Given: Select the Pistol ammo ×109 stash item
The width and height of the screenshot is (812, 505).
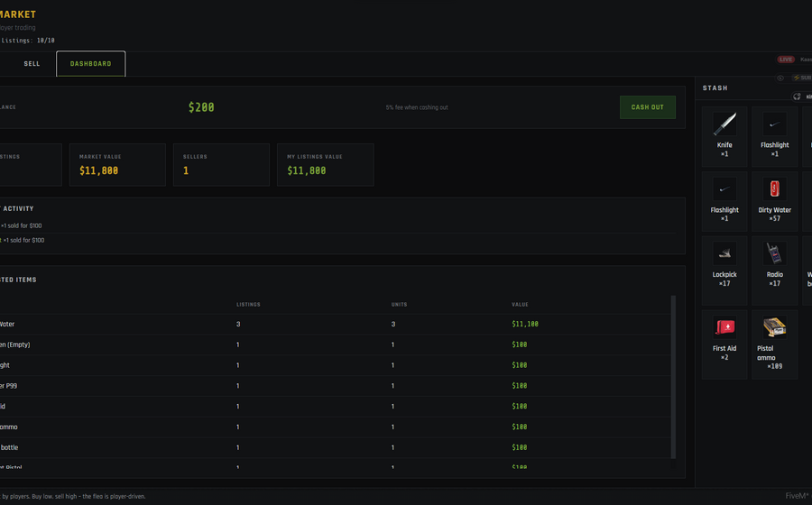Looking at the screenshot, I should click(774, 344).
